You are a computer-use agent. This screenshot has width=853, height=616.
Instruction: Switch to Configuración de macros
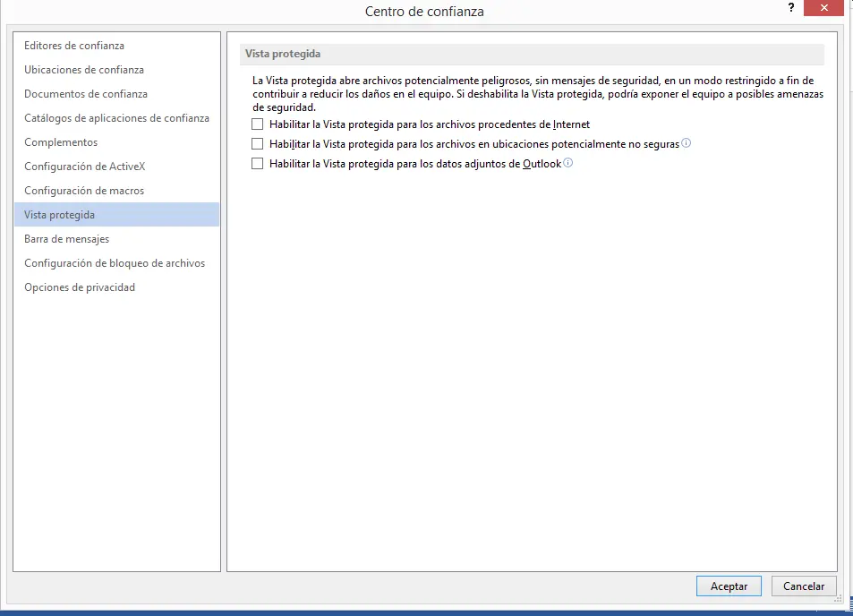(x=116, y=191)
